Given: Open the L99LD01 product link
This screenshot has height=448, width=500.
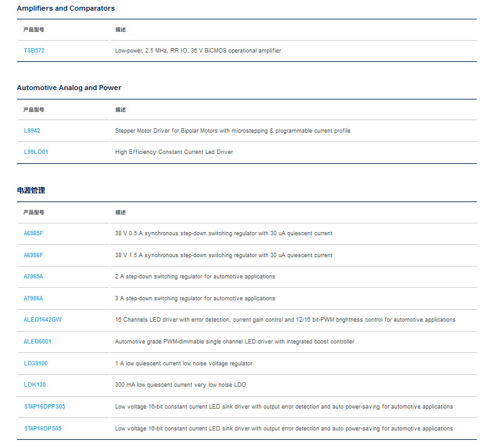Looking at the screenshot, I should (36, 152).
